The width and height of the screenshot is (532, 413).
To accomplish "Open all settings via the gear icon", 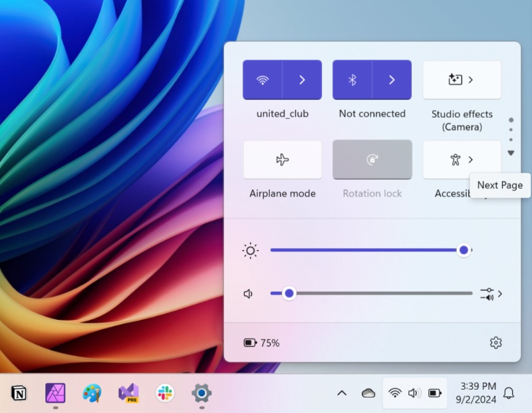I will (495, 343).
